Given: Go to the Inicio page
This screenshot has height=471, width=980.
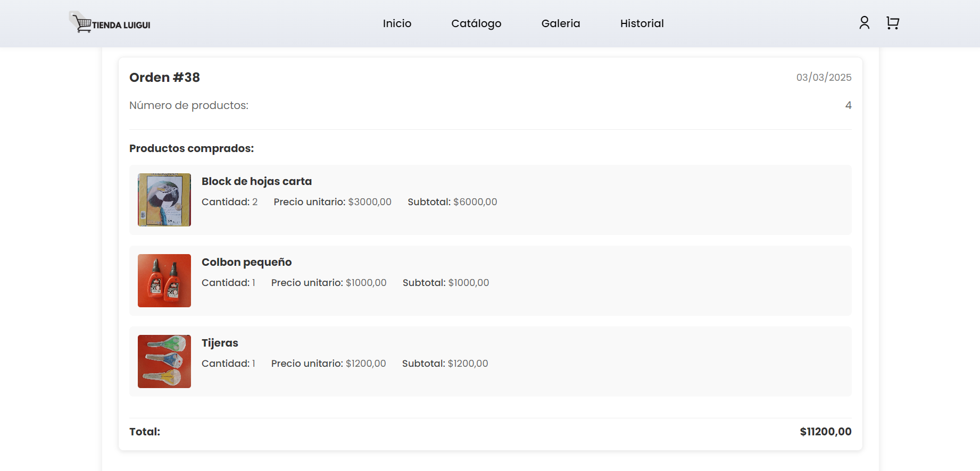Looking at the screenshot, I should (397, 23).
